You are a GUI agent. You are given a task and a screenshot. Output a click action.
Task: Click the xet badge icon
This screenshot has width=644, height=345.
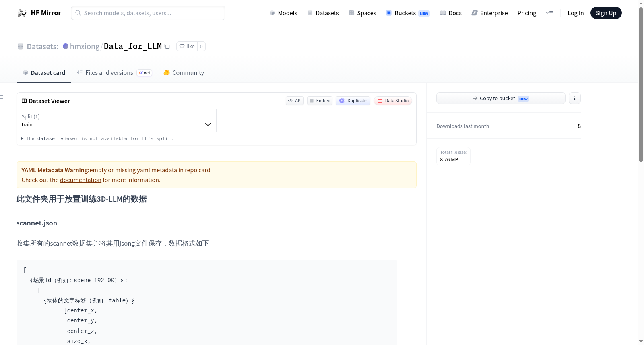coord(144,73)
